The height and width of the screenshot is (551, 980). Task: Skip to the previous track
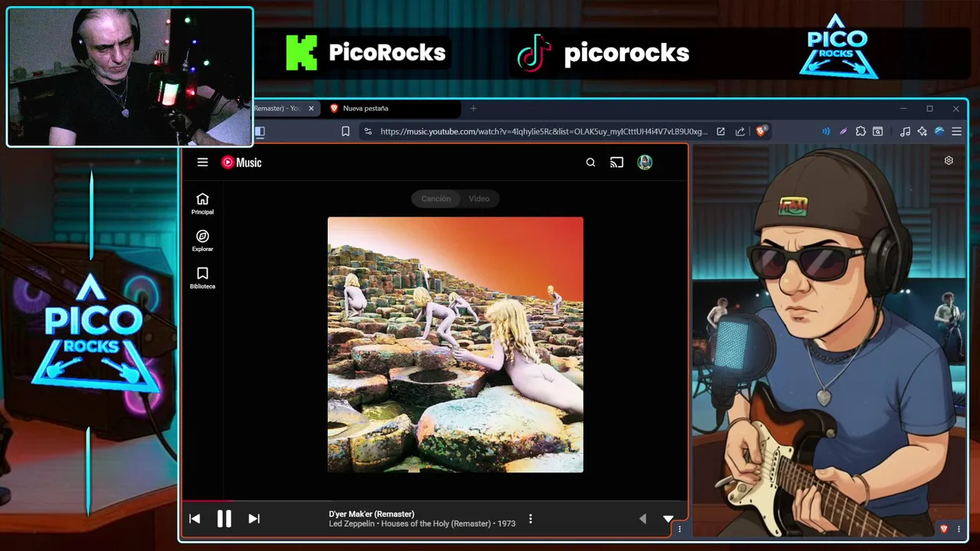click(194, 519)
